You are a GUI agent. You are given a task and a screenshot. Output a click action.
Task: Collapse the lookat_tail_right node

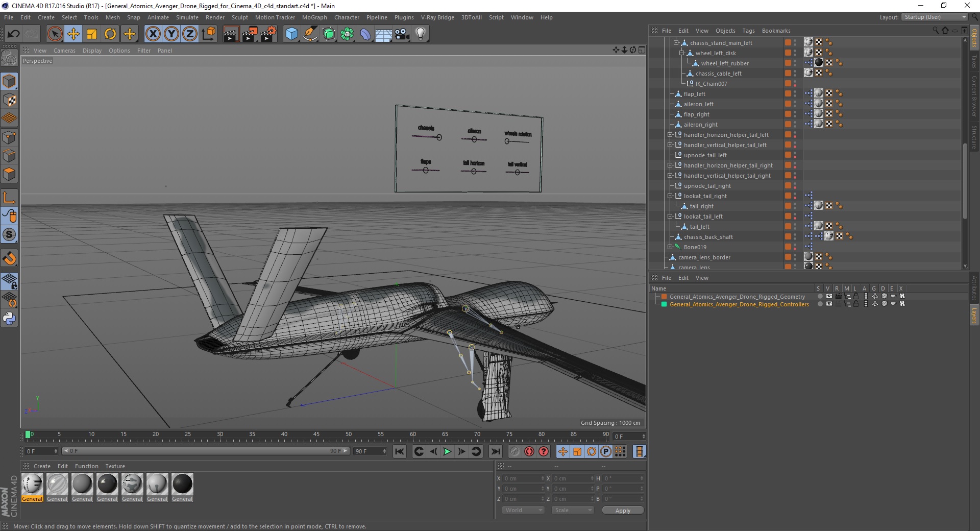click(x=670, y=196)
